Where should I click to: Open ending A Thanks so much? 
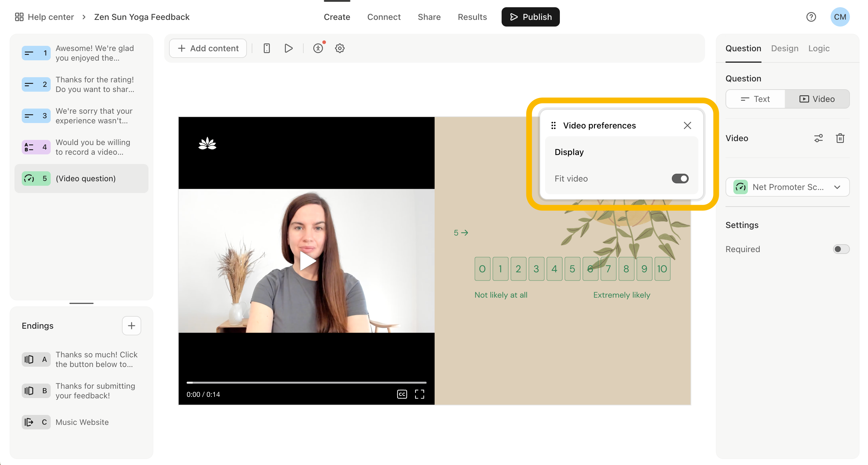(x=81, y=359)
